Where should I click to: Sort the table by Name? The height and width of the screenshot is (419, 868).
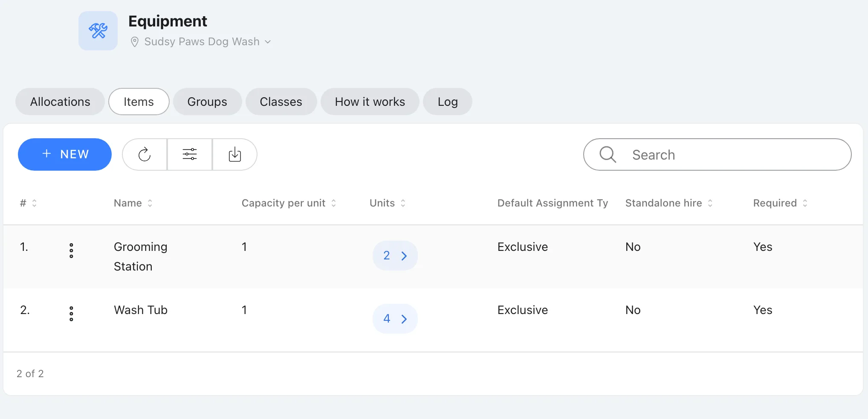coord(133,203)
